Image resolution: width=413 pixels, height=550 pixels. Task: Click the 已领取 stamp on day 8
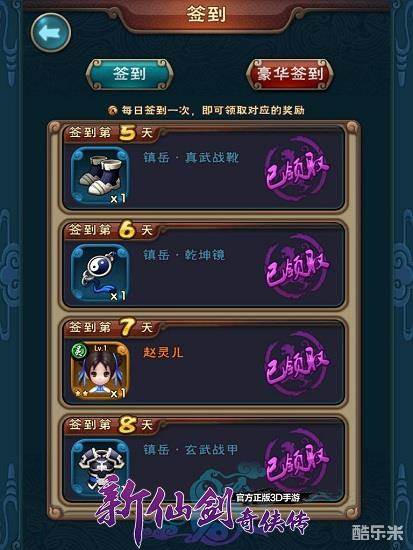297,460
